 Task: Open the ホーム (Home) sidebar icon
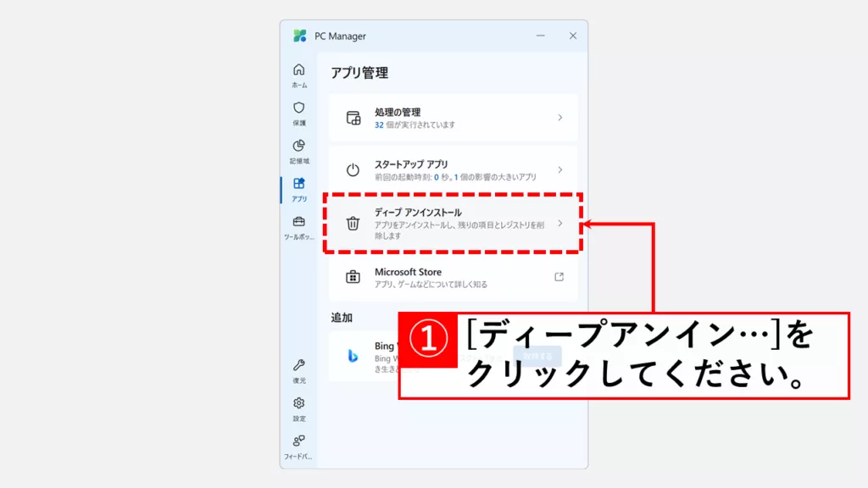(299, 69)
